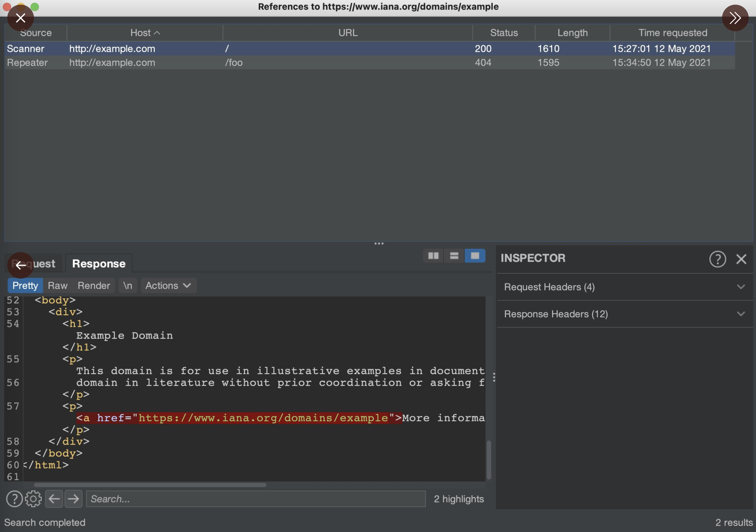Expand Response Headers (12) section
The width and height of the screenshot is (756, 532).
[x=625, y=314]
